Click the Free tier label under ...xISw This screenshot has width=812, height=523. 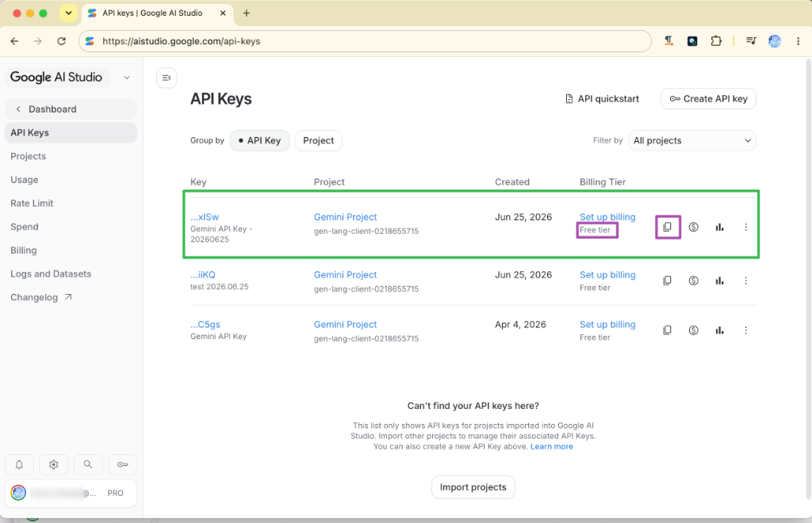595,231
